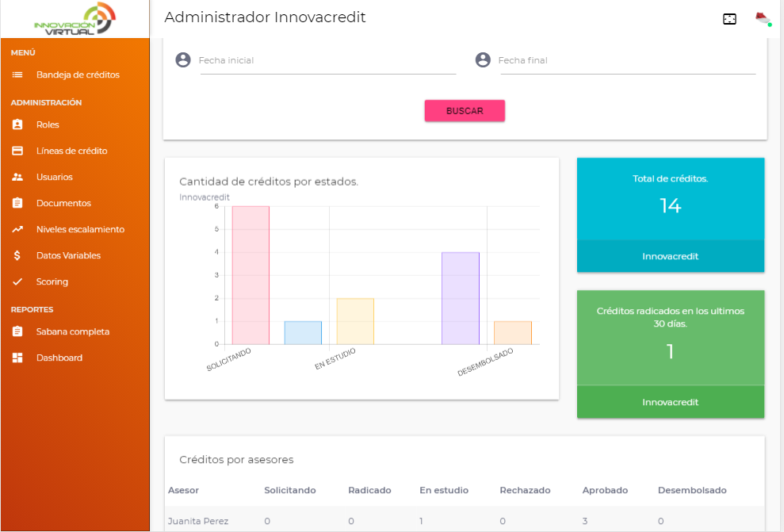Click the Líneas de crédito card icon

click(x=17, y=151)
